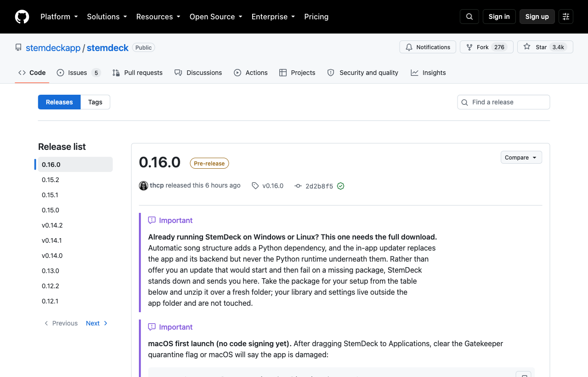This screenshot has width=588, height=377.
Task: Select release v0.14.0 in the list
Action: [75, 256]
